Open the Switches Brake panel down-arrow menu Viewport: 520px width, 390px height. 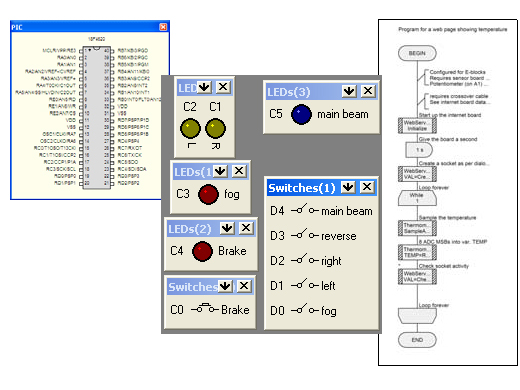(x=225, y=286)
